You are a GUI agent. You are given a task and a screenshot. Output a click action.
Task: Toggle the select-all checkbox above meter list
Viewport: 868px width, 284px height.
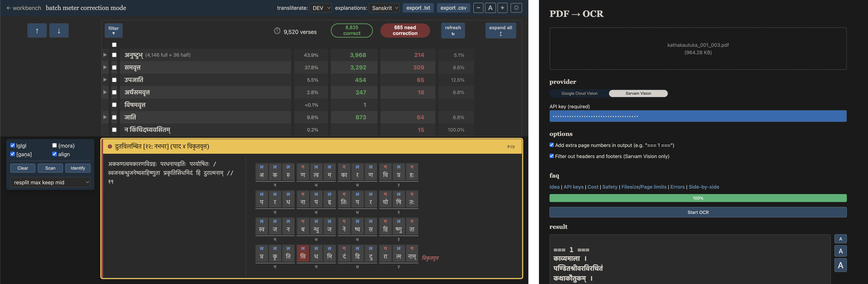114,45
